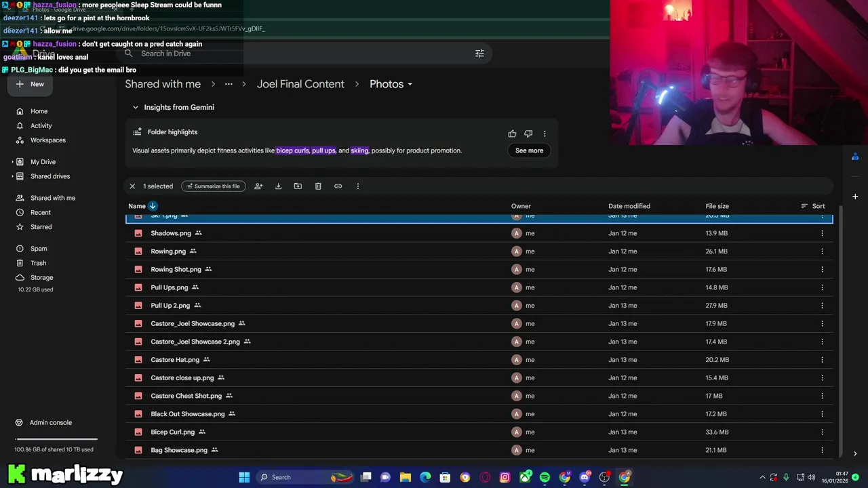Click Summarize this file button
Viewport: 868px width, 488px height.
(x=213, y=186)
